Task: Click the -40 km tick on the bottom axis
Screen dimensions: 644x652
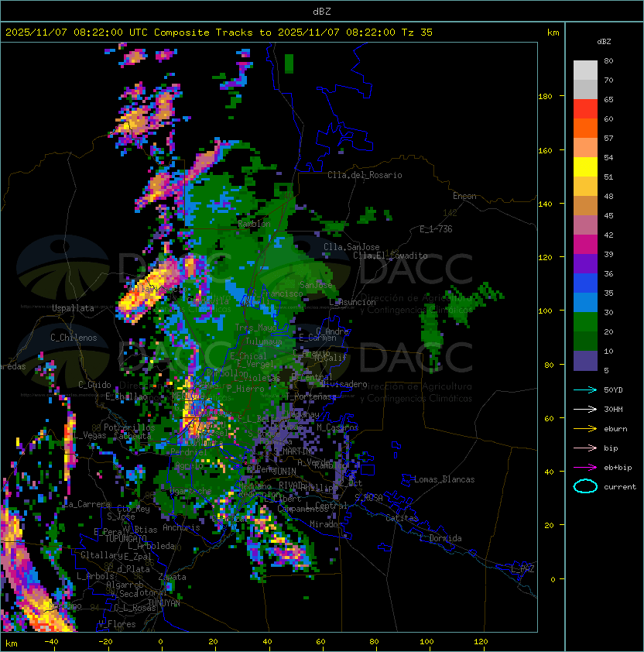Action: [x=52, y=642]
